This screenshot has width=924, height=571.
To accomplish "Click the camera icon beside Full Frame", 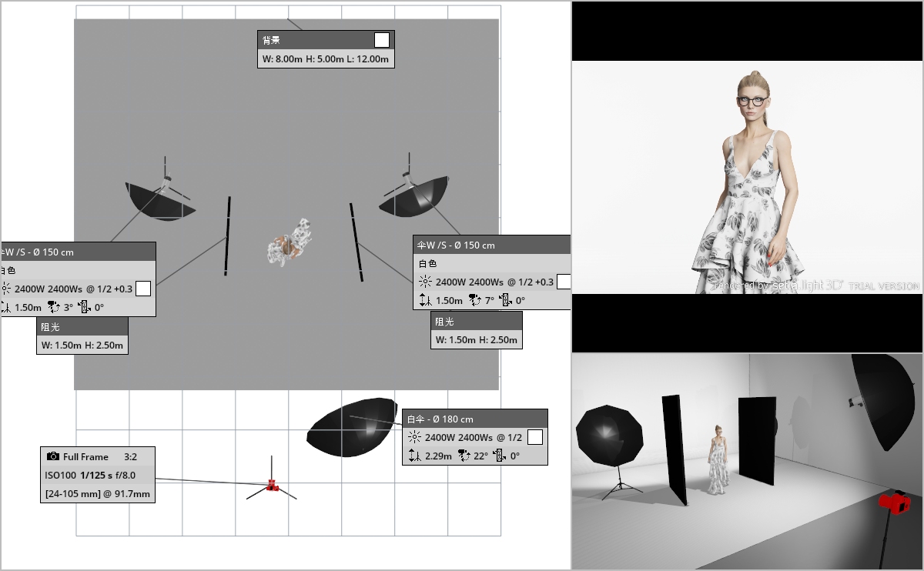I will tap(53, 456).
